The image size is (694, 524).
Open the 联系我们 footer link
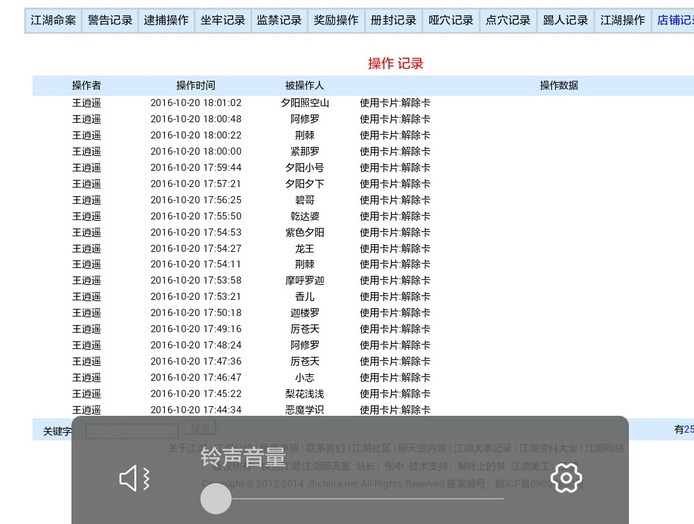tap(325, 448)
